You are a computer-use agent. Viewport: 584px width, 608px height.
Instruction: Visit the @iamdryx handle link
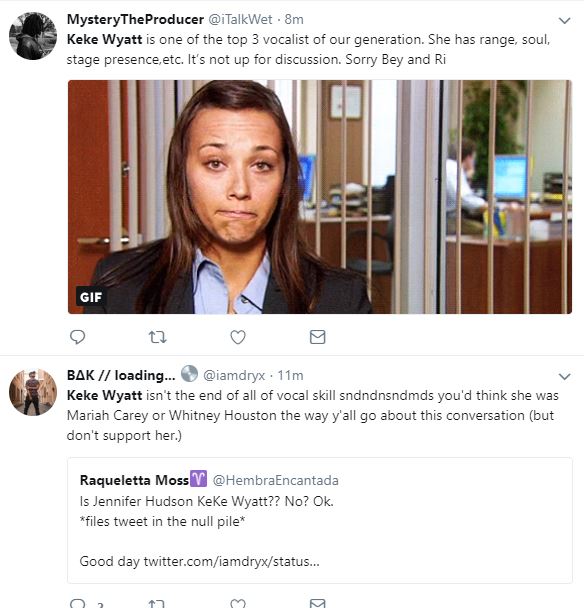[234, 375]
